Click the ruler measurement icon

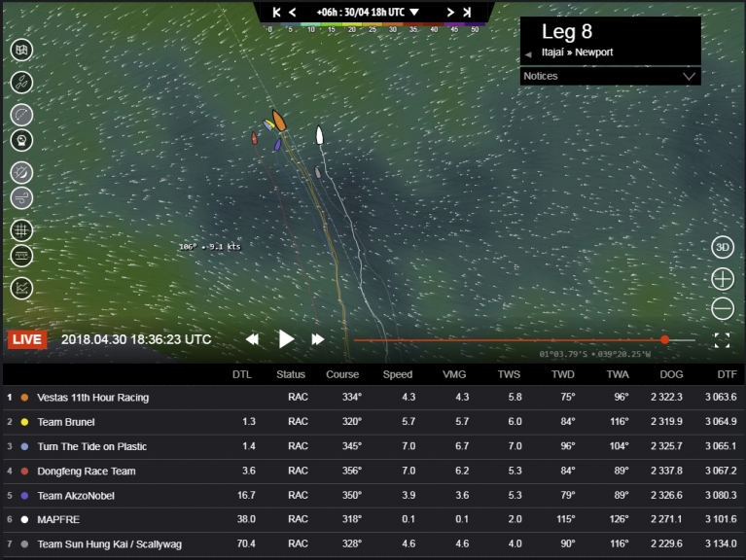point(22,256)
